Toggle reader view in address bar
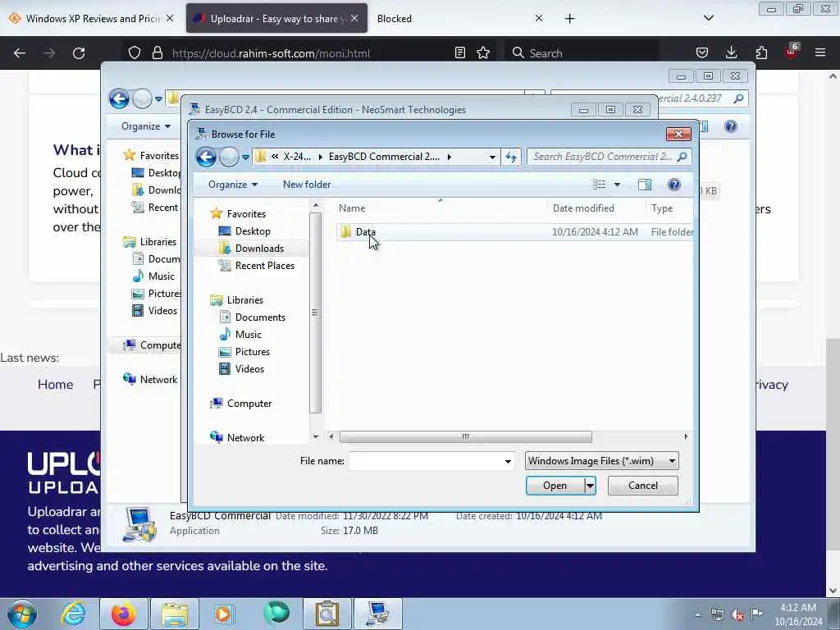The image size is (840, 630). click(459, 53)
